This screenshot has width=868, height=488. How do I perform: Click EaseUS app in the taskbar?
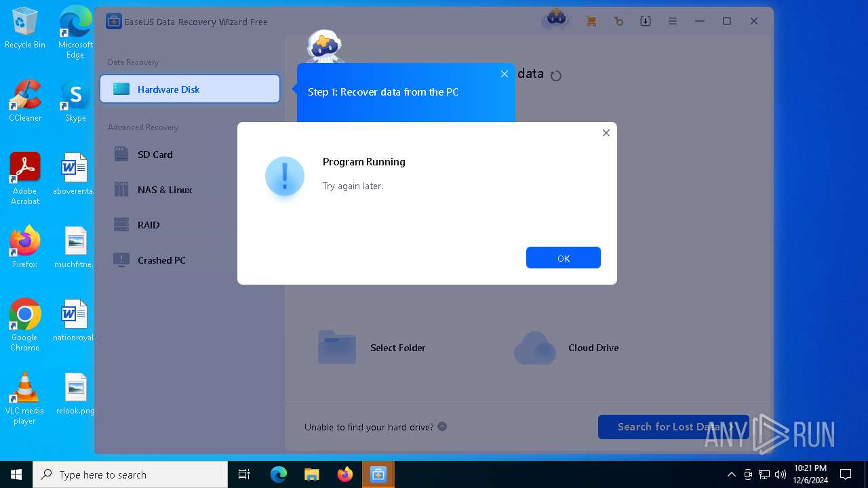coord(378,474)
